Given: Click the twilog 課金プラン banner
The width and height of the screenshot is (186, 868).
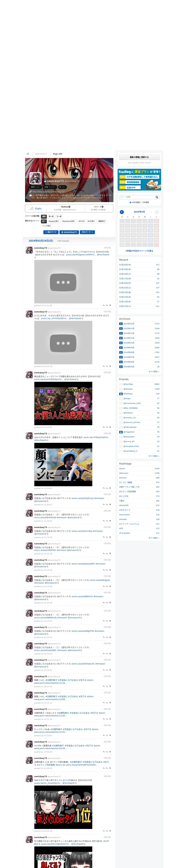Looking at the screenshot, I should (139, 180).
